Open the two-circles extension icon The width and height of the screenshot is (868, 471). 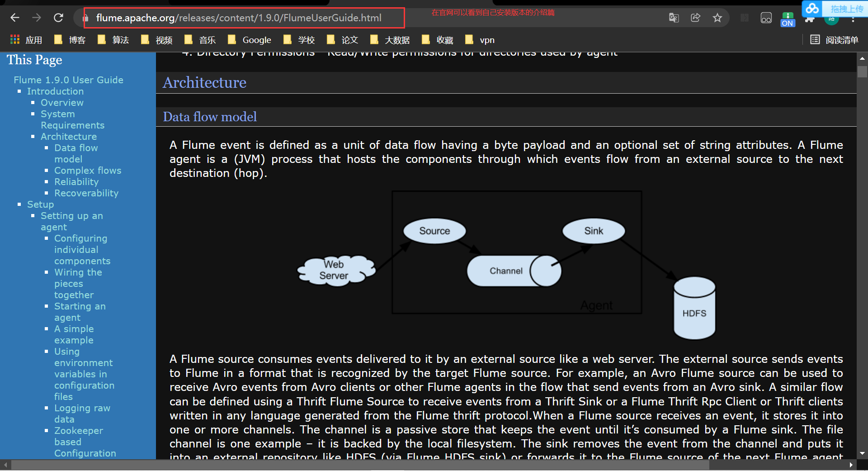[766, 18]
